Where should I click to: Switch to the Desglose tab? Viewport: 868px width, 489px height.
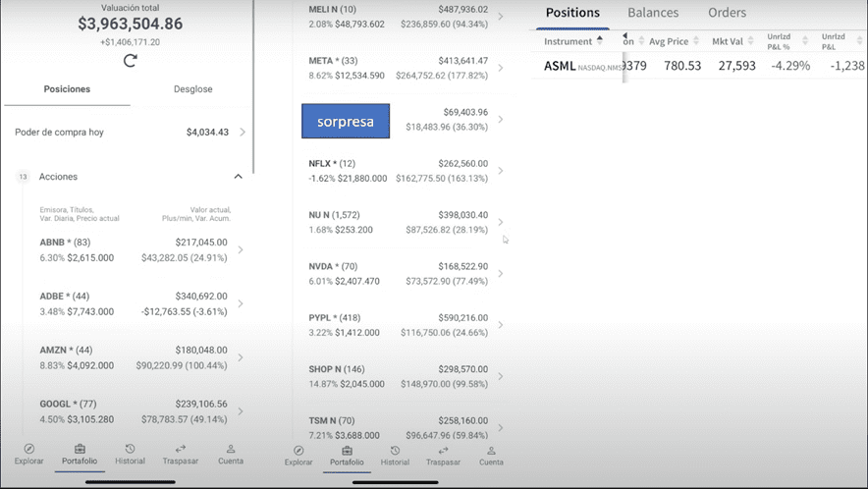[x=192, y=89]
